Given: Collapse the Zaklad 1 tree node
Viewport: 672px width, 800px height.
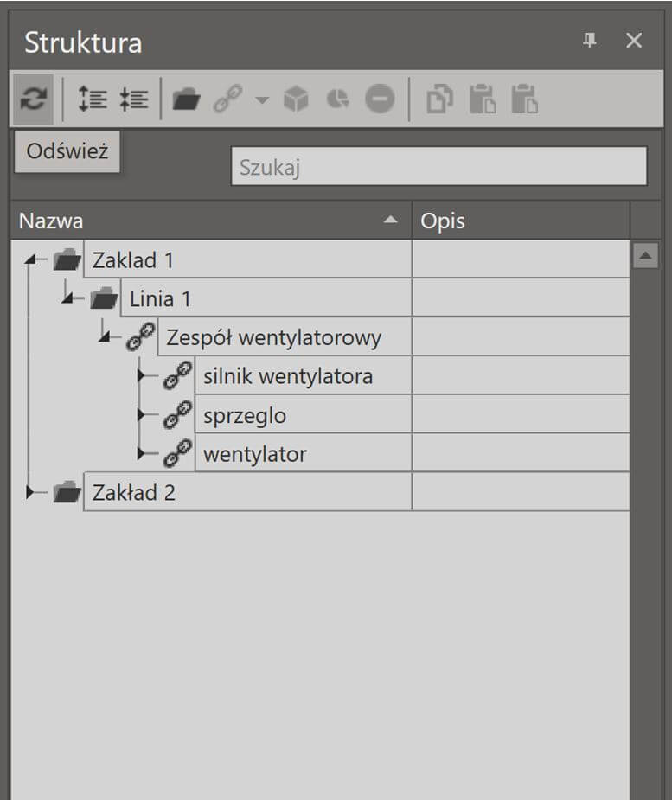Looking at the screenshot, I should pyautogui.click(x=31, y=259).
